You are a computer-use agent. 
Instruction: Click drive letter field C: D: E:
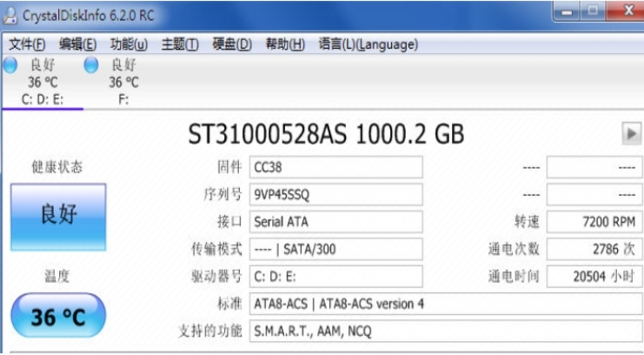[x=336, y=277]
